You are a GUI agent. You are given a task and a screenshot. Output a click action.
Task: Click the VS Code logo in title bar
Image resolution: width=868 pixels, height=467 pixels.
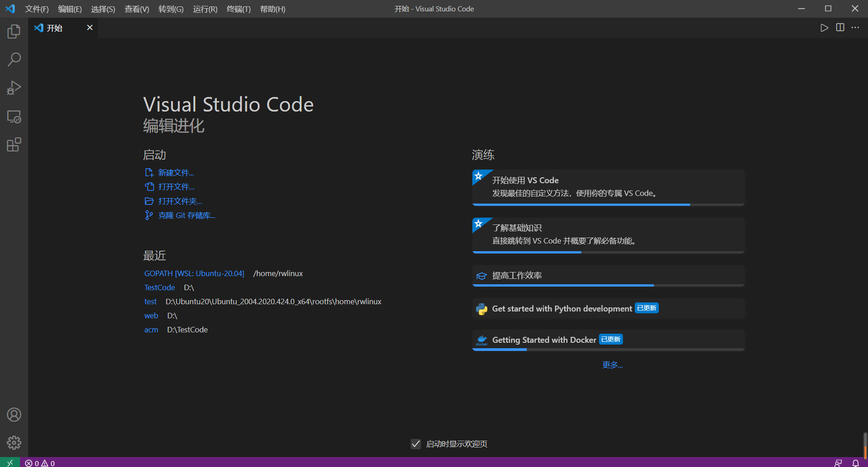[x=10, y=9]
